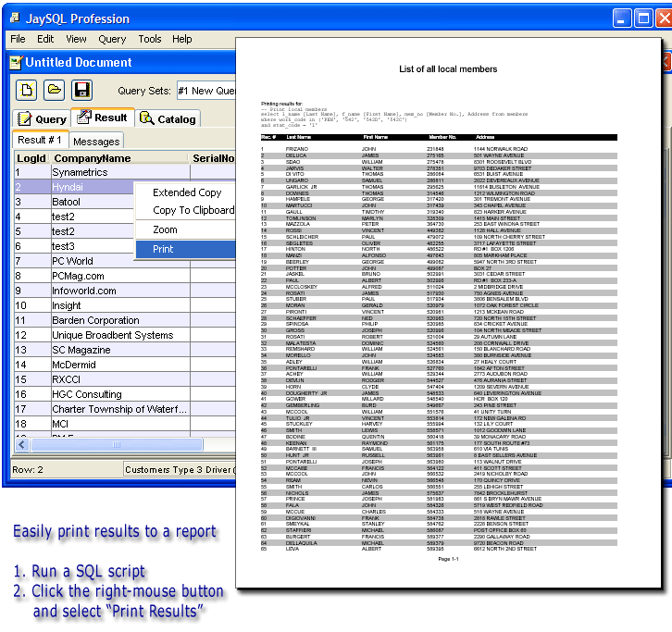The width and height of the screenshot is (672, 632).
Task: Click the JaySQL application title icon
Action: point(16,18)
